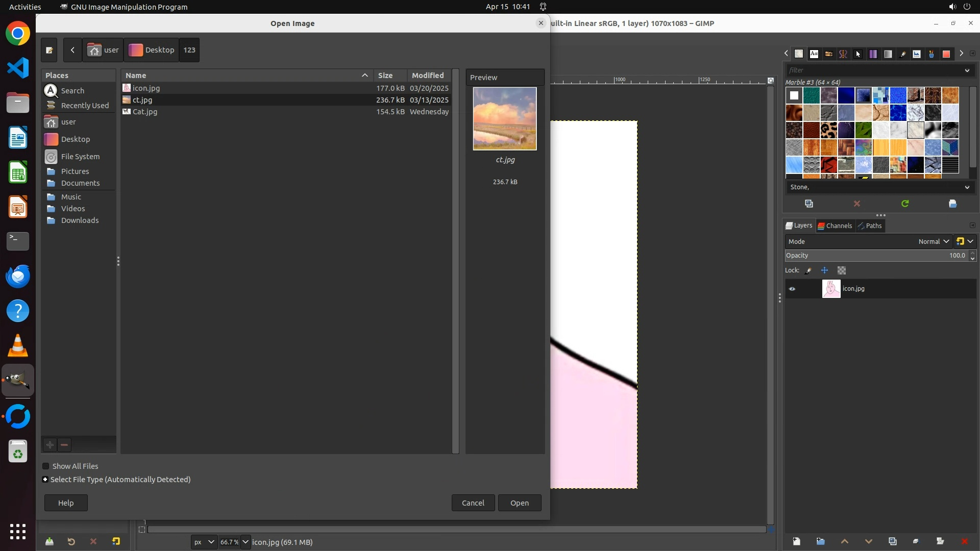Viewport: 980px width, 551px height.
Task: Switch to the Paths tab
Action: pyautogui.click(x=870, y=226)
